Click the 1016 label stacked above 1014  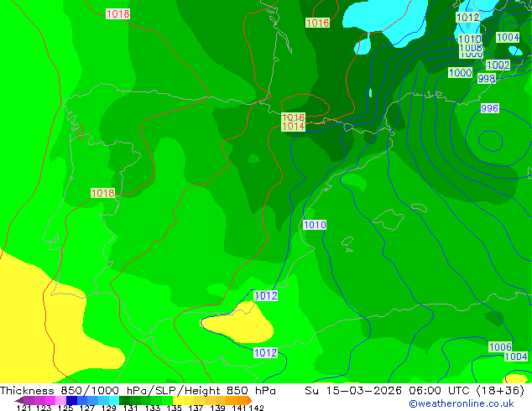click(x=293, y=117)
